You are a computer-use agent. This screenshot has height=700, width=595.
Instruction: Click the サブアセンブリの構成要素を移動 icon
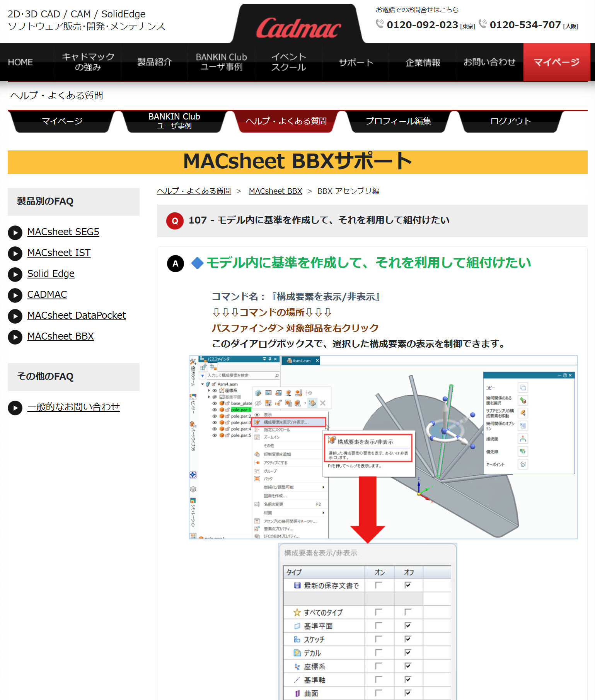point(523,413)
